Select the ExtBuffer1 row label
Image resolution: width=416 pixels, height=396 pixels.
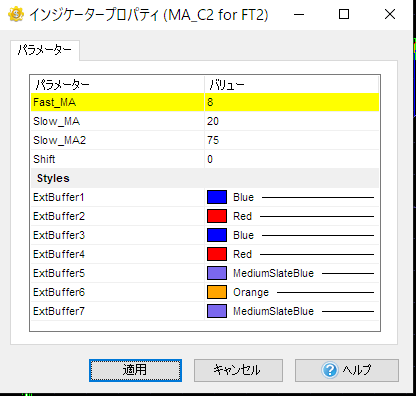[x=59, y=197]
